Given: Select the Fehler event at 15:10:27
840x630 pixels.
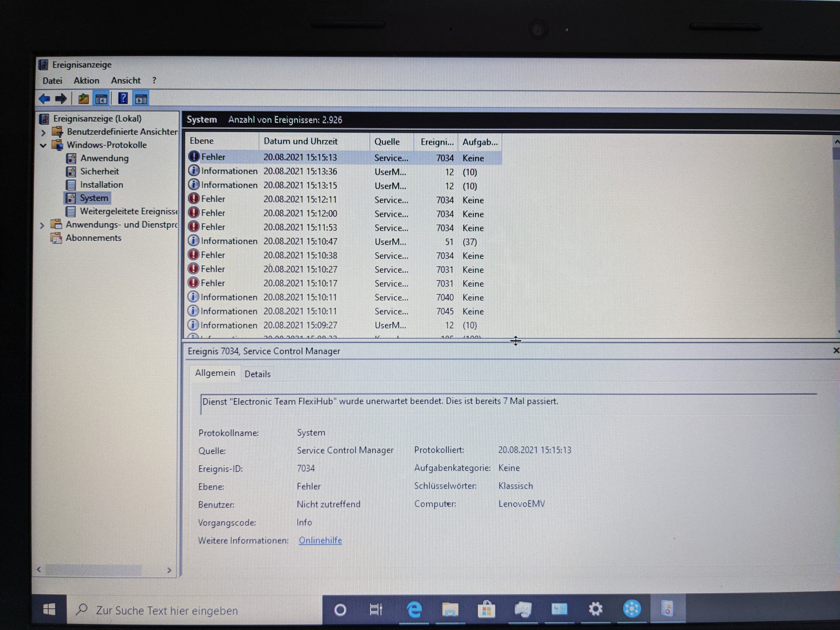Looking at the screenshot, I should pyautogui.click(x=300, y=269).
